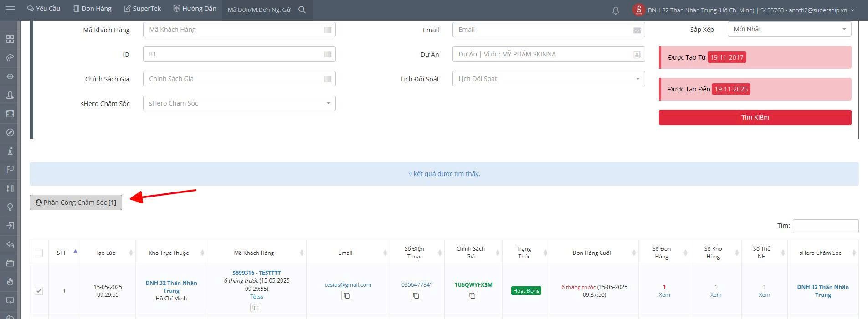Click envelope icon in Email field
Image resolution: width=868 pixels, height=319 pixels.
pos(637,30)
